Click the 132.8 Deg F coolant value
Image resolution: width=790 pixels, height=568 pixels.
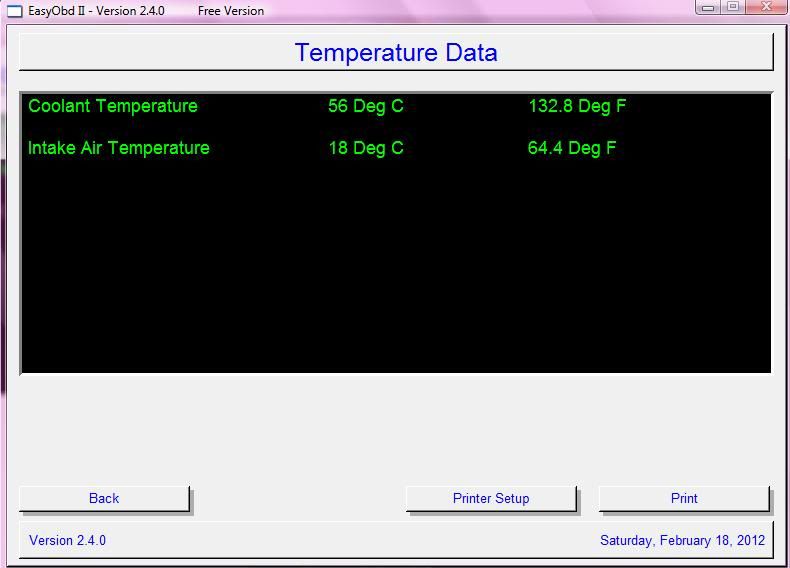577,106
